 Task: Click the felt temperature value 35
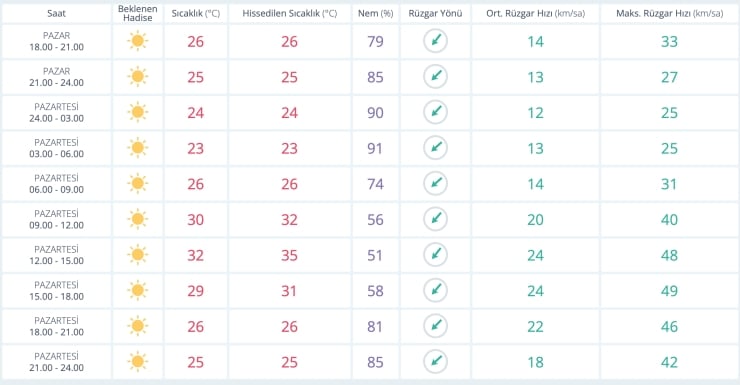pos(289,255)
